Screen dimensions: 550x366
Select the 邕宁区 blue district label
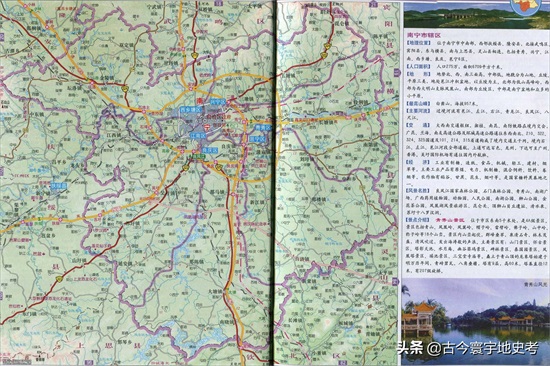click(257, 139)
